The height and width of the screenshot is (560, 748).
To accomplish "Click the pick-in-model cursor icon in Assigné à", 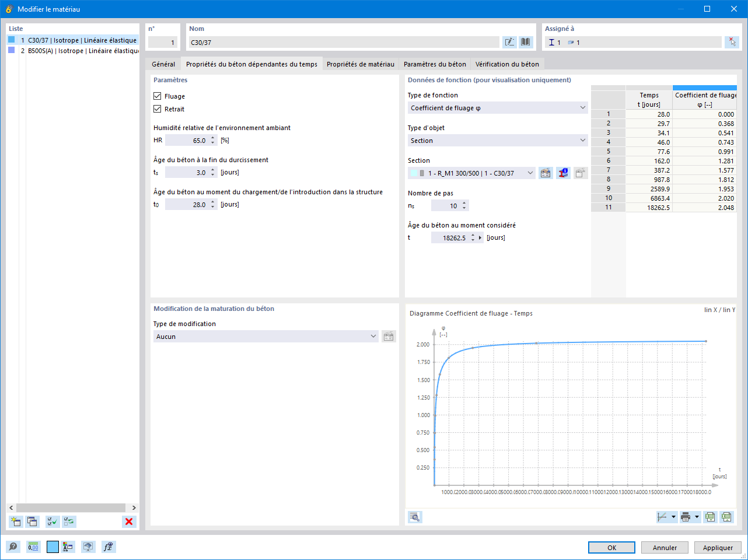I will (x=732, y=42).
